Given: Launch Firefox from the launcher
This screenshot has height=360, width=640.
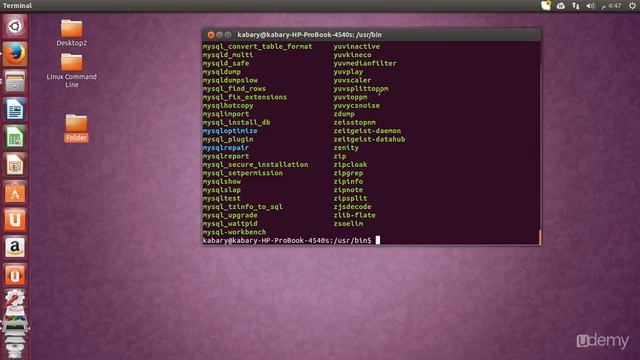Looking at the screenshot, I should pos(15,54).
